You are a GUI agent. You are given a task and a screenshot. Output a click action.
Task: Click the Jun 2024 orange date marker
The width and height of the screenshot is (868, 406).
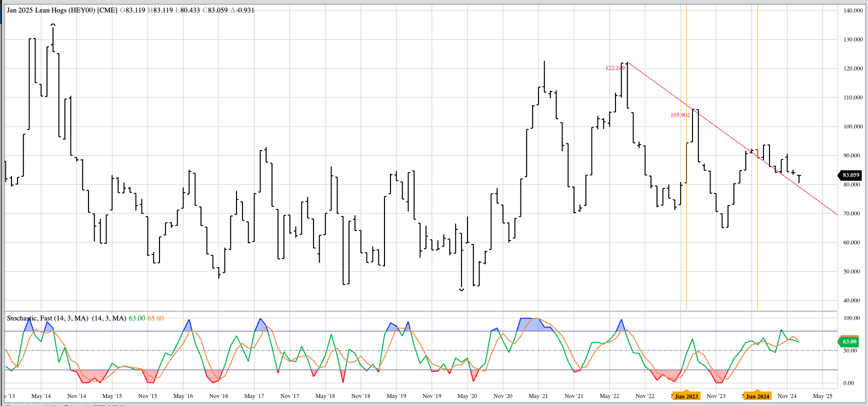point(757,396)
